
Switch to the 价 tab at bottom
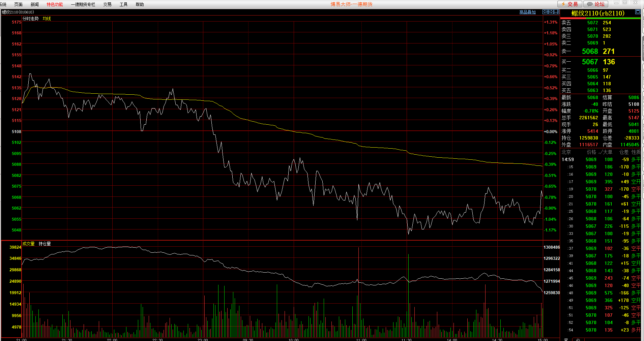[x=578, y=339]
